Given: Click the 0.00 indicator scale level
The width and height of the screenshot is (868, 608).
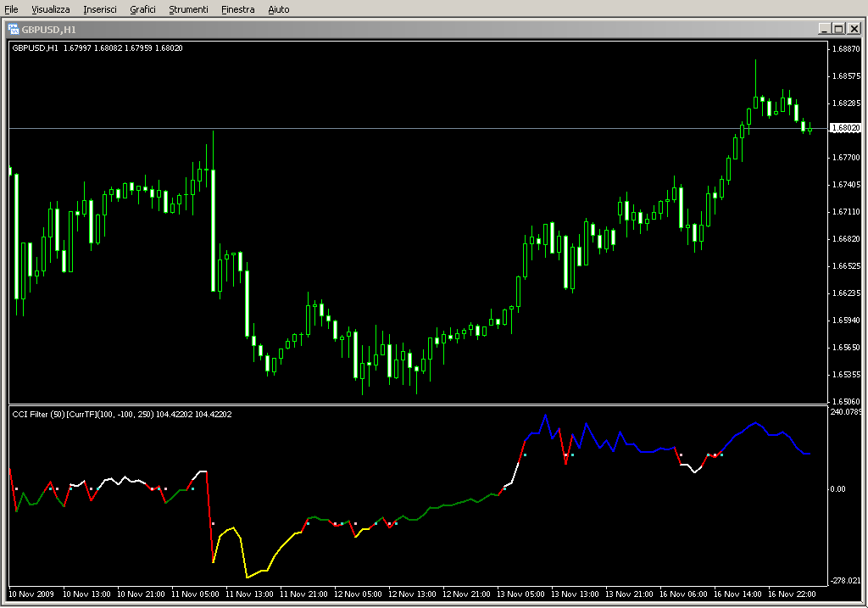Looking at the screenshot, I should coord(837,489).
